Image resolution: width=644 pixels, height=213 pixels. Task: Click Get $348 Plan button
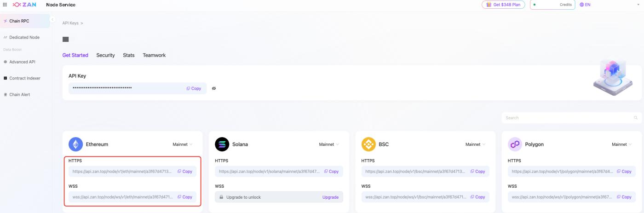[503, 5]
